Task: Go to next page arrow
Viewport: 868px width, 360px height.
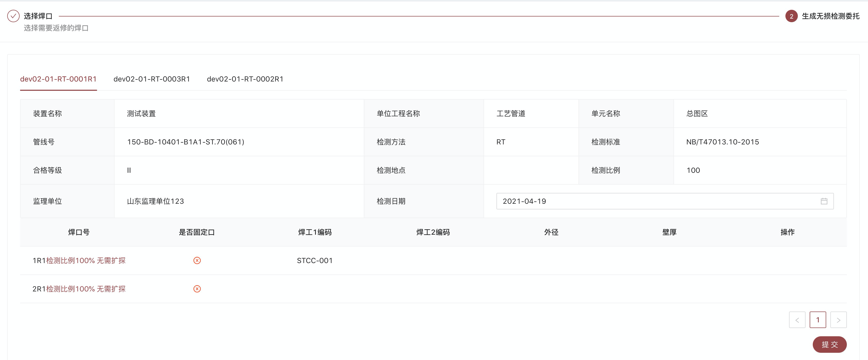Action: pyautogui.click(x=838, y=320)
